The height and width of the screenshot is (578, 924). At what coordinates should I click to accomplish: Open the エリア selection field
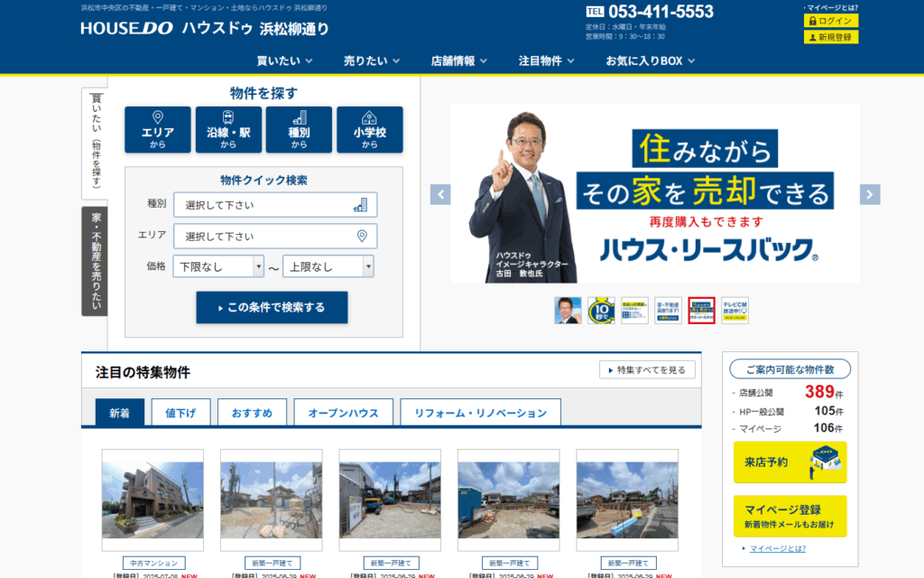coord(275,236)
